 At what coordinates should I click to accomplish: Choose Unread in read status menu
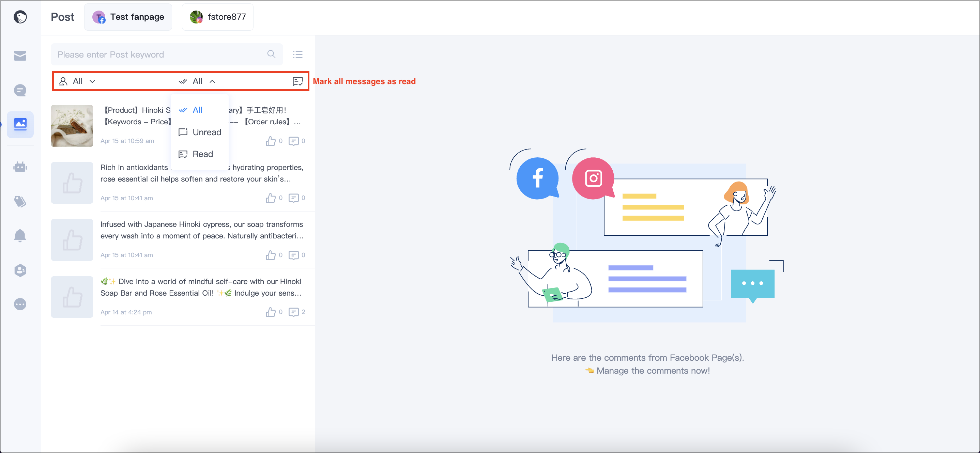click(200, 132)
